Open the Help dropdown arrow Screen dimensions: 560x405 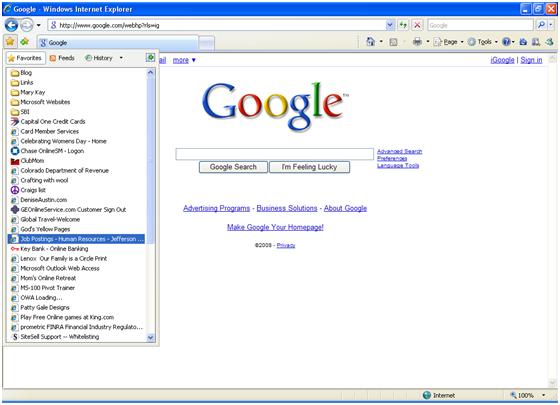pos(513,42)
